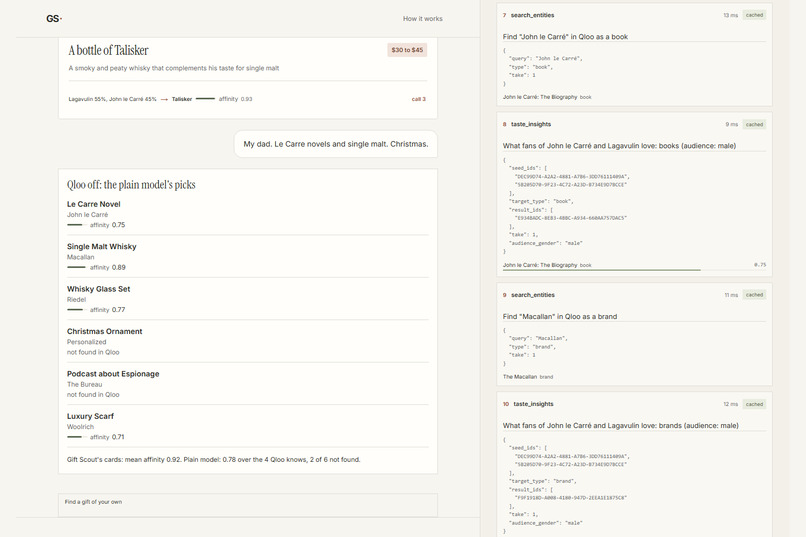Open taste_insights call 10 header
806x537 pixels.
(634, 404)
